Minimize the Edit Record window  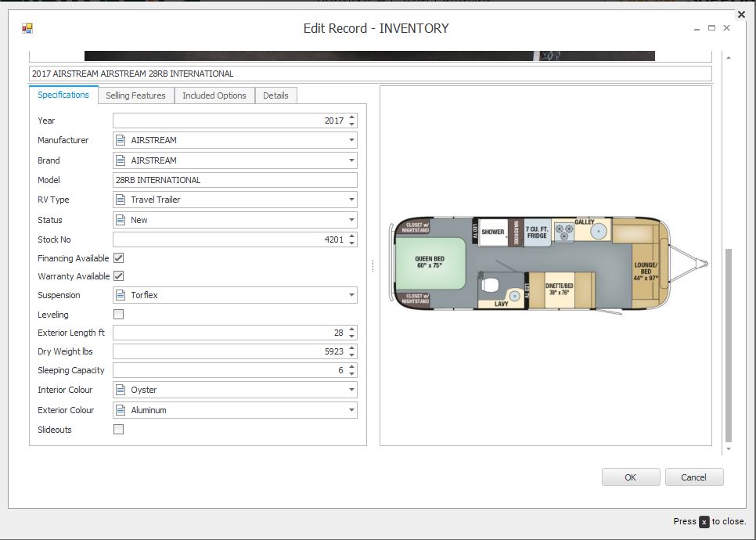pyautogui.click(x=697, y=29)
